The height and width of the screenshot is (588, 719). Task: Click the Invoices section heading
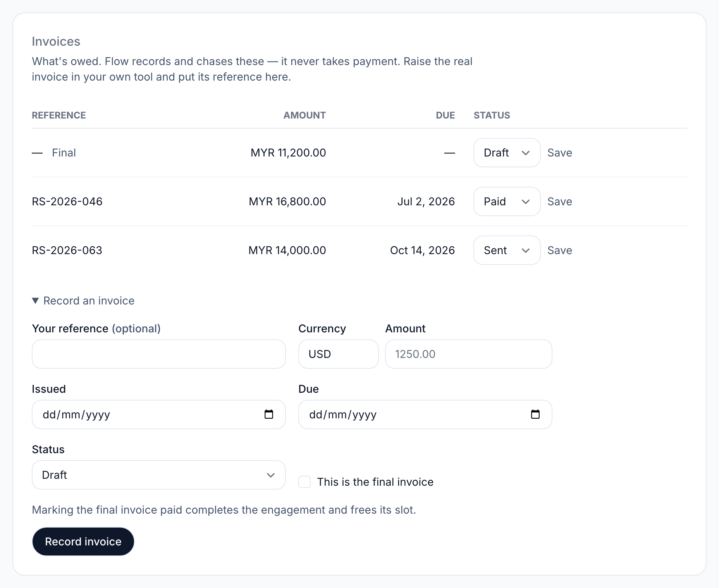(56, 41)
